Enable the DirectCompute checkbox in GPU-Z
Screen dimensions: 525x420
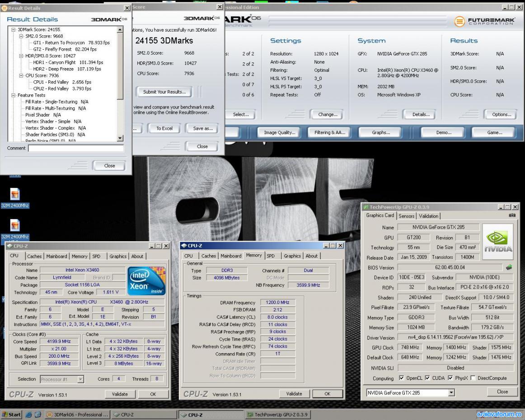473,378
